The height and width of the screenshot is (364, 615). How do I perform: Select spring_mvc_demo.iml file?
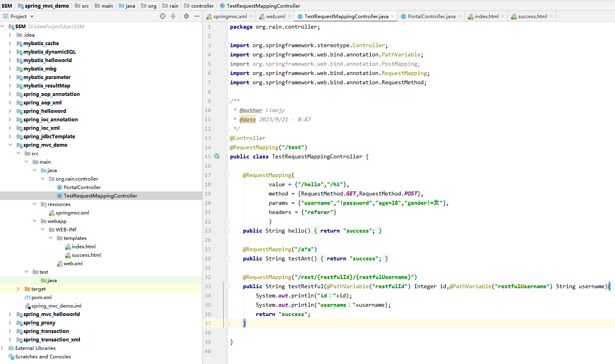click(56, 306)
